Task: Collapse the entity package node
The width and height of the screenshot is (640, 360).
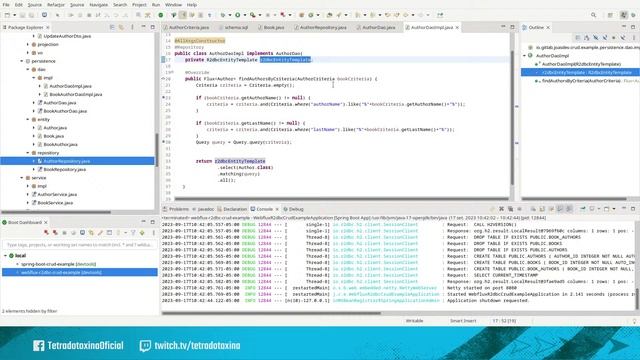Action: click(28, 120)
